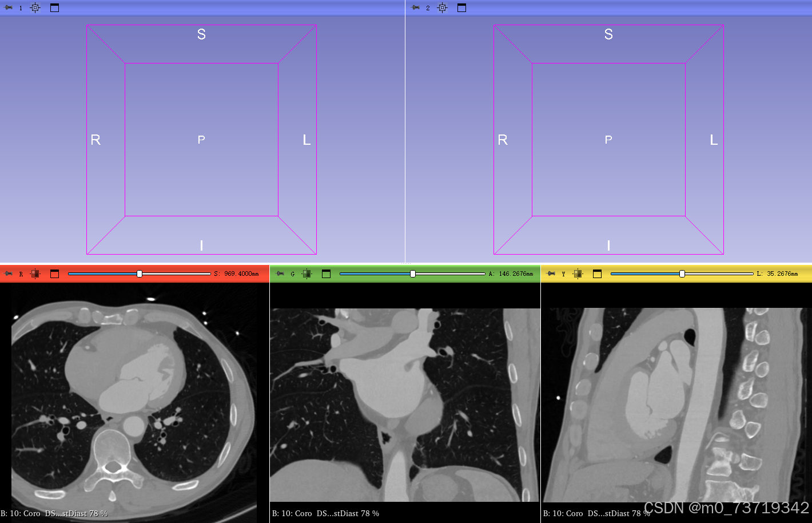Maximize 3D view 1 with the layout icon

tap(54, 8)
